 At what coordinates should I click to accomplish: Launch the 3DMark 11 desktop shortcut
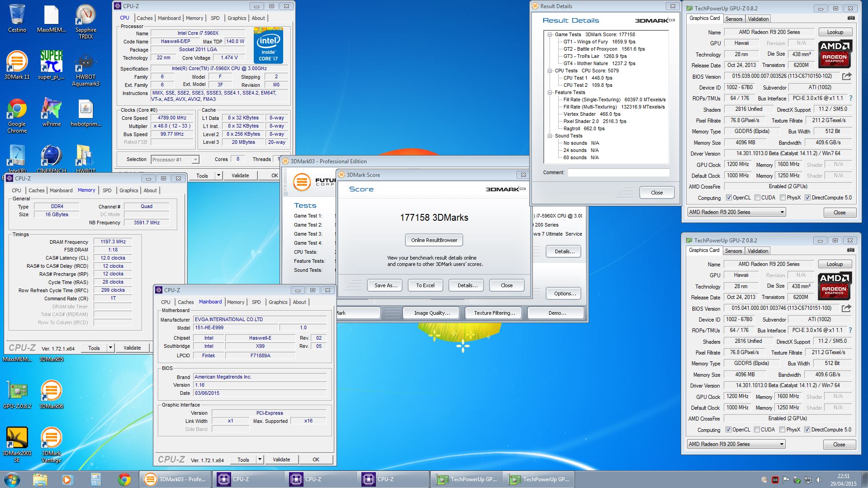point(17,65)
